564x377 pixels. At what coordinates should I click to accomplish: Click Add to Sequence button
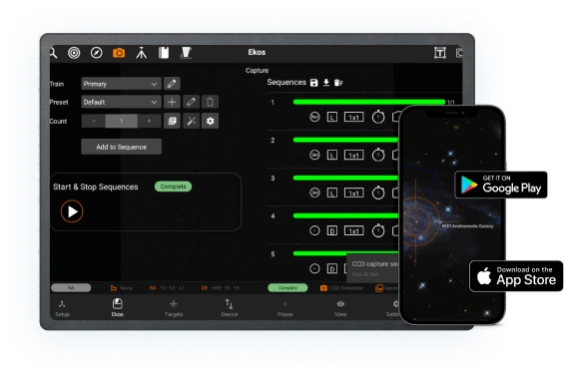pyautogui.click(x=121, y=147)
